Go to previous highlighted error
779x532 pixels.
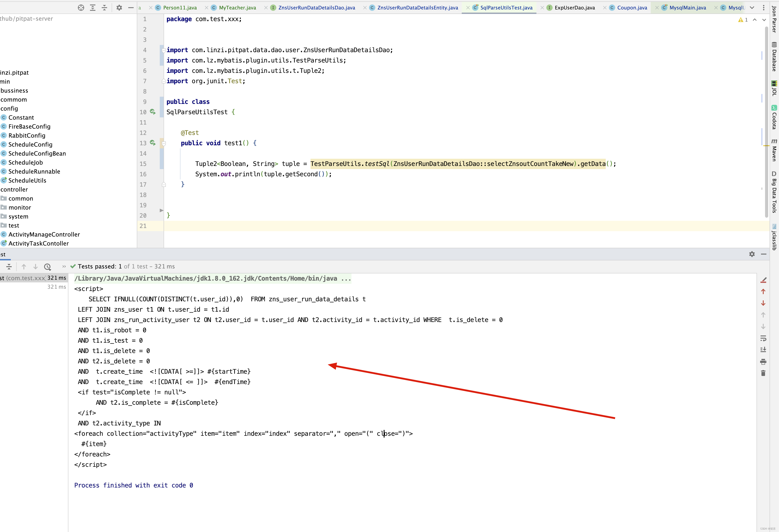pyautogui.click(x=754, y=20)
